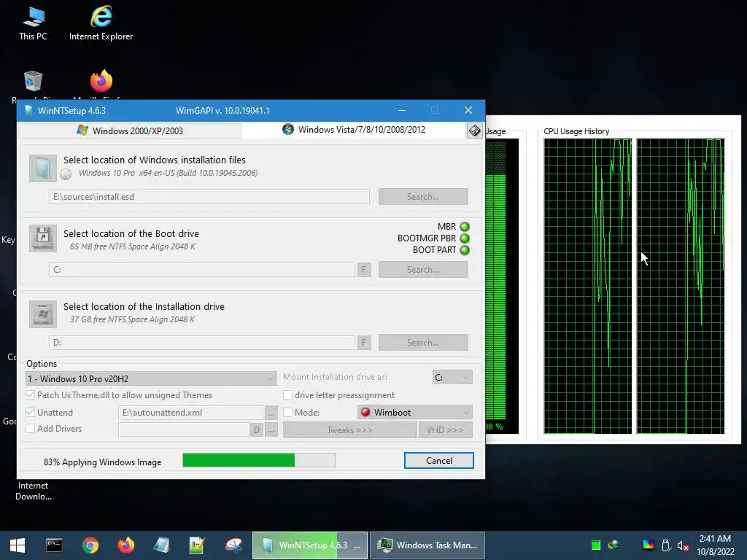Image resolution: width=747 pixels, height=560 pixels.
Task: Open Internet Download desktop shortcut
Action: click(33, 491)
